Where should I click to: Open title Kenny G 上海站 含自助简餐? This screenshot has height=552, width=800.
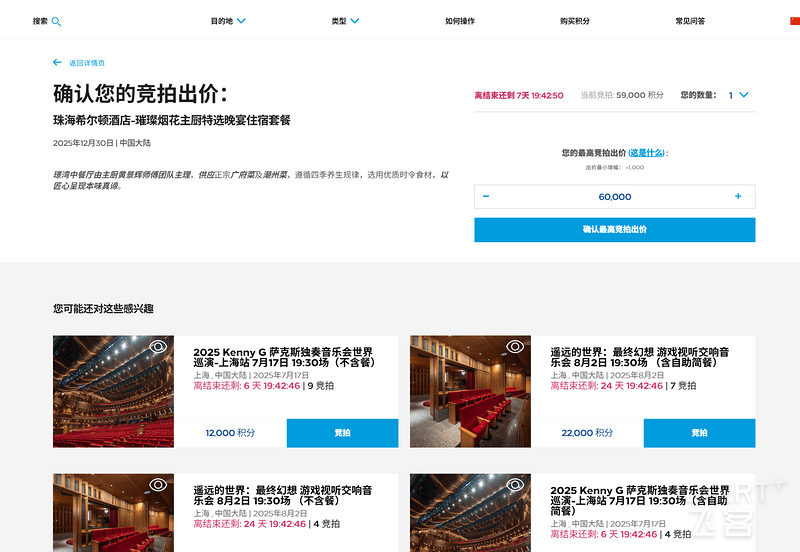pos(640,500)
